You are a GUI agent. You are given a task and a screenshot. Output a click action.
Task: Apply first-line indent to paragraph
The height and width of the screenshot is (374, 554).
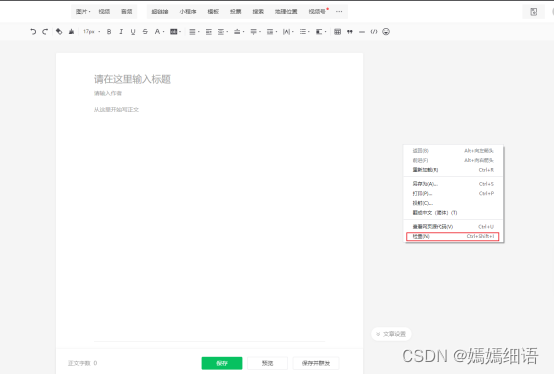pos(209,32)
